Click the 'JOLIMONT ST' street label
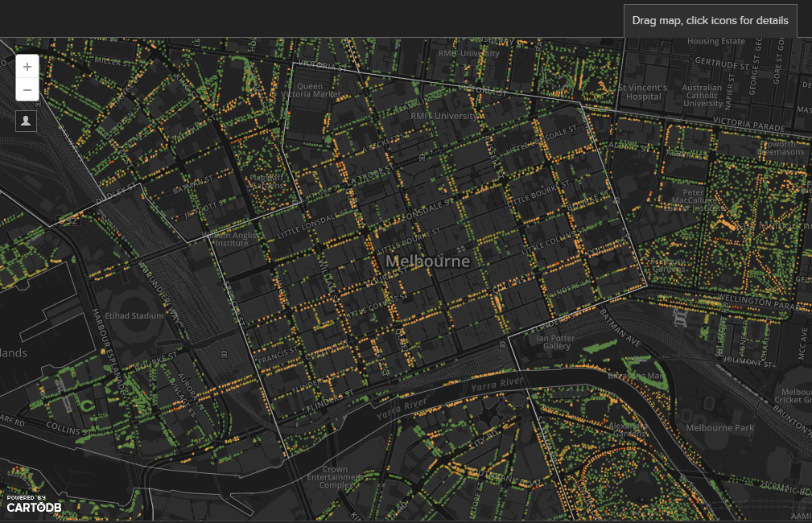The height and width of the screenshot is (523, 812). click(748, 361)
